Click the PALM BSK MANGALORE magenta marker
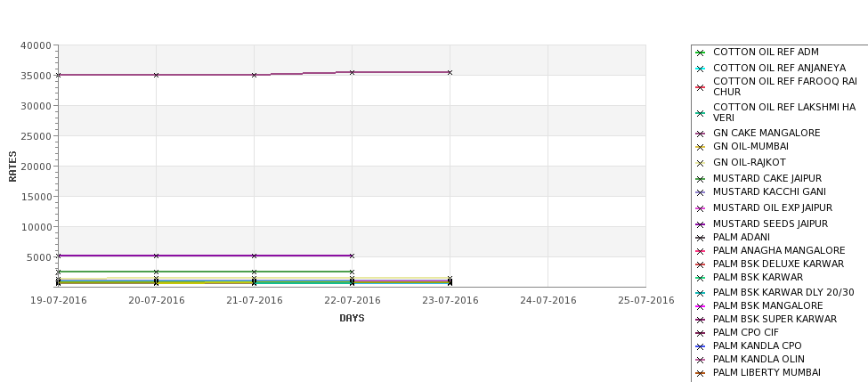Viewport: 868px width, 382px height. click(x=700, y=306)
